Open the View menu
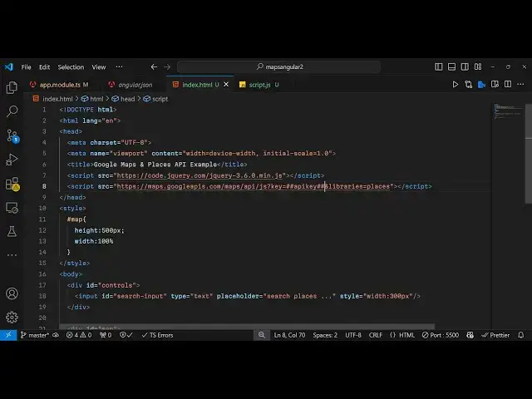Screen dimensions: 532x399 point(99,67)
